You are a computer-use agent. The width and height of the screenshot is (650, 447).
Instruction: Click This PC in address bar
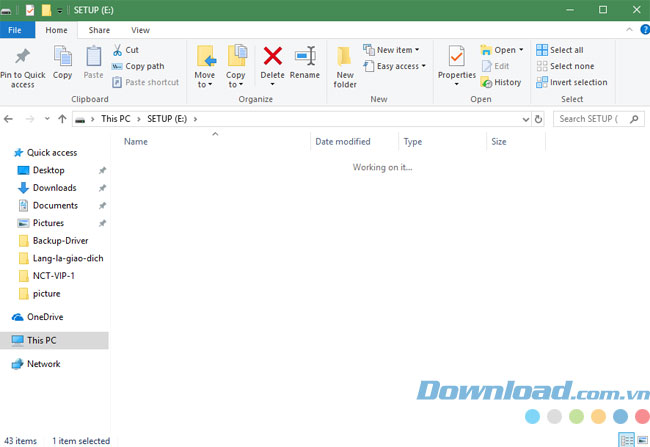(x=116, y=119)
